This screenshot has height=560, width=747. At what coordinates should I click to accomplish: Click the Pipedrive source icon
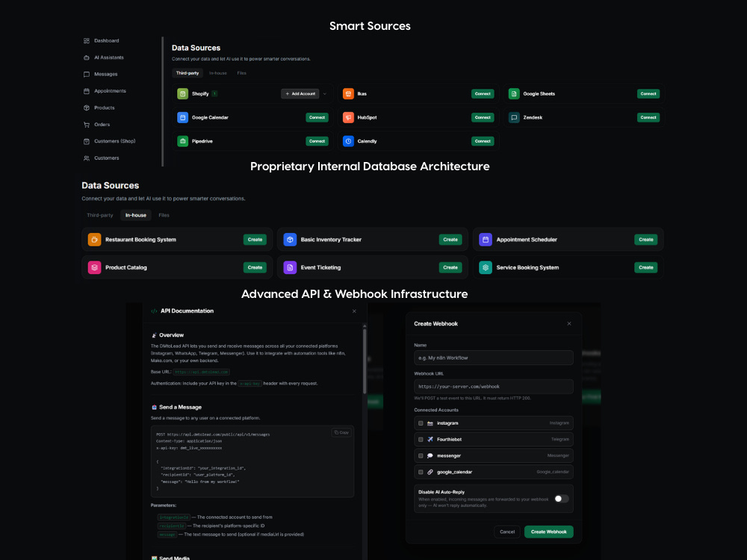click(x=182, y=141)
